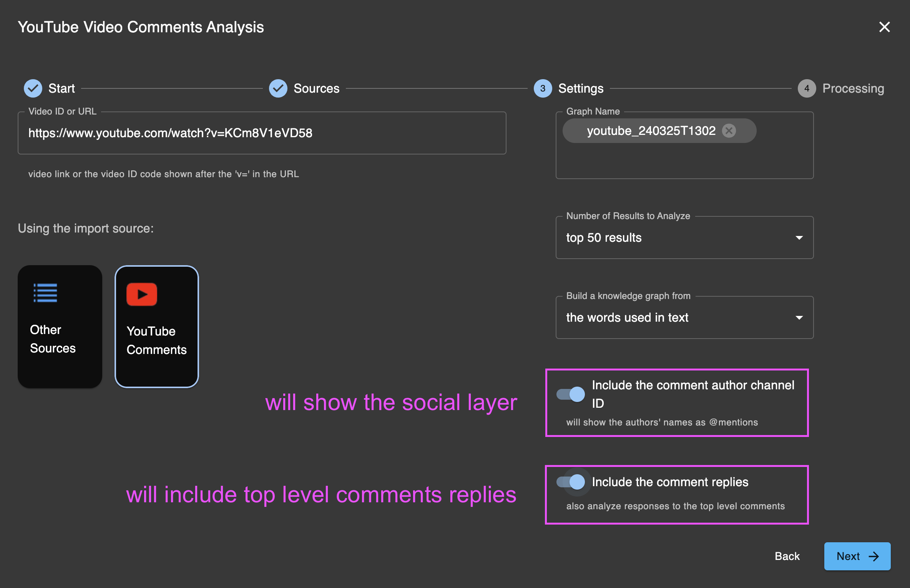
Task: Select the Processing step label
Action: tap(853, 88)
